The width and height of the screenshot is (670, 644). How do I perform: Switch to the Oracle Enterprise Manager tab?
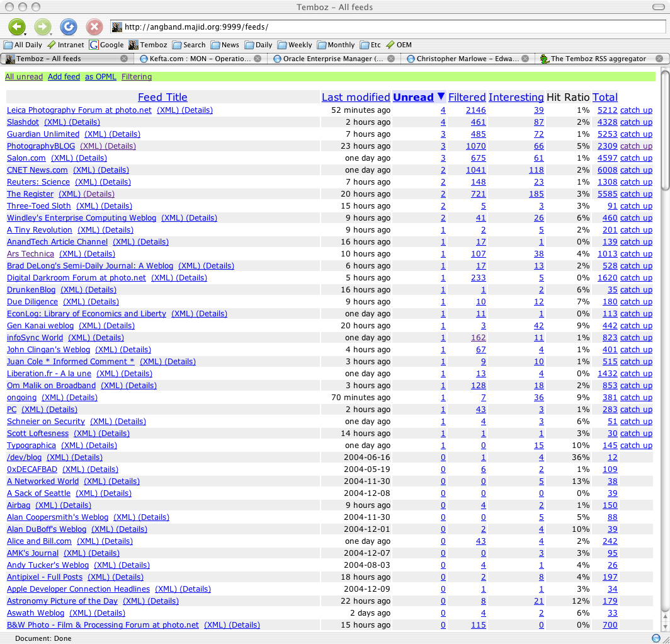point(332,59)
